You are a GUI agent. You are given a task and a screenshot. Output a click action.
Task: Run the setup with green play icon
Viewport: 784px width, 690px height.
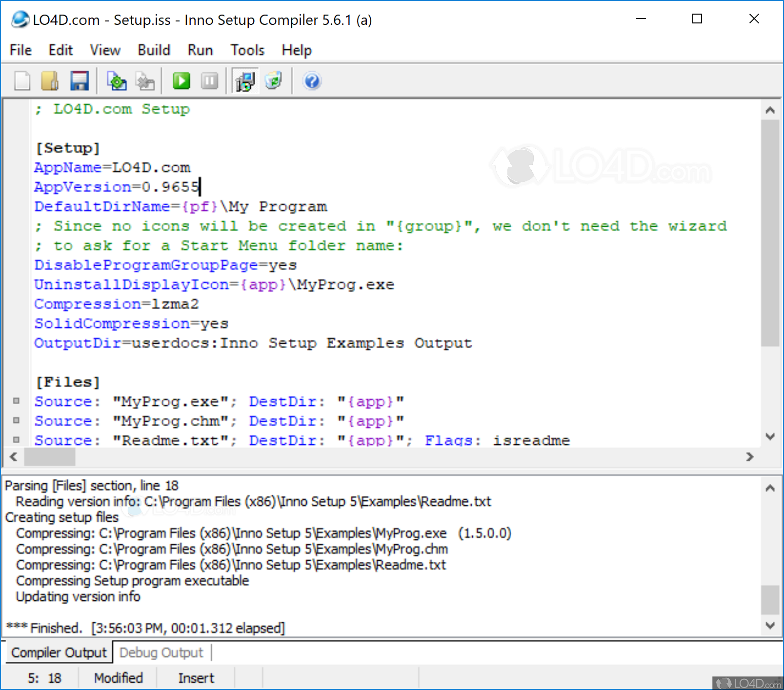tap(181, 81)
